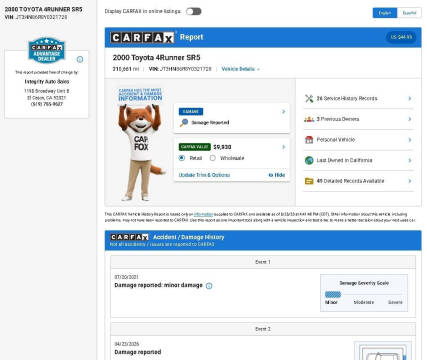Click the Detailed Records folder icon
Screen dimensions: 427x360
pos(309,181)
